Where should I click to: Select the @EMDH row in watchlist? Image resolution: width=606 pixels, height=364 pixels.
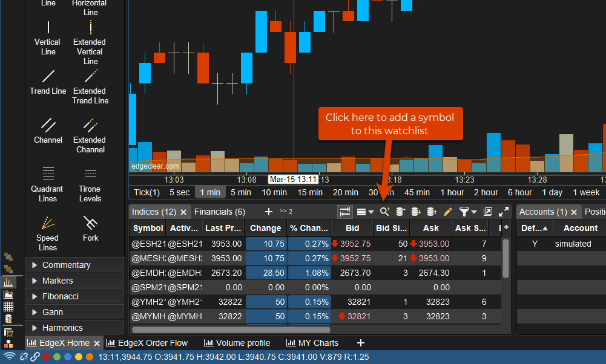pos(315,273)
